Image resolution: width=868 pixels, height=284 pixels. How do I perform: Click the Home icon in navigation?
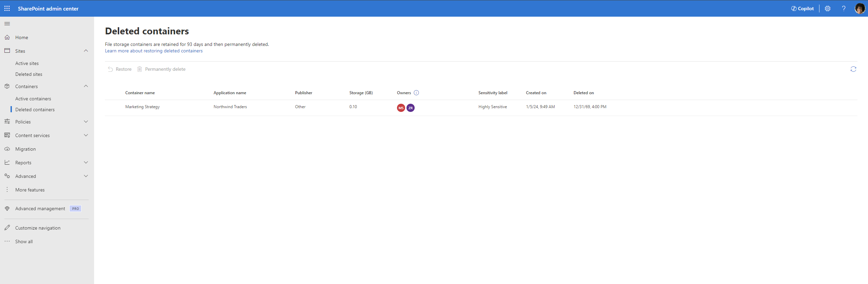click(7, 37)
